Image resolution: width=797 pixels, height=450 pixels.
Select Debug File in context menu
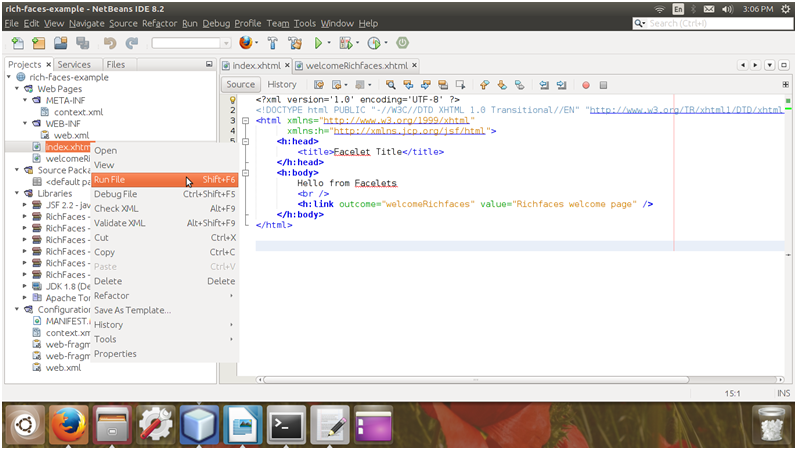165,194
